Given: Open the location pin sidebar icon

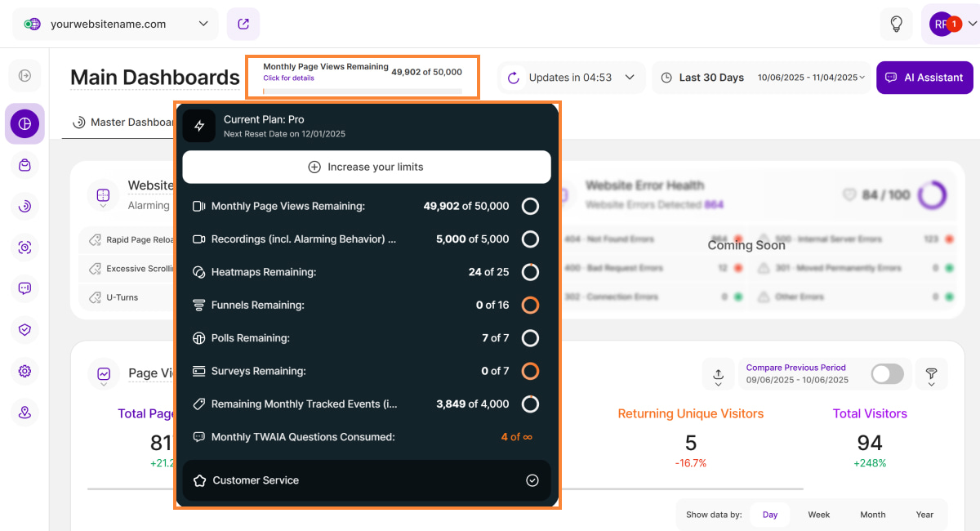Looking at the screenshot, I should point(24,413).
